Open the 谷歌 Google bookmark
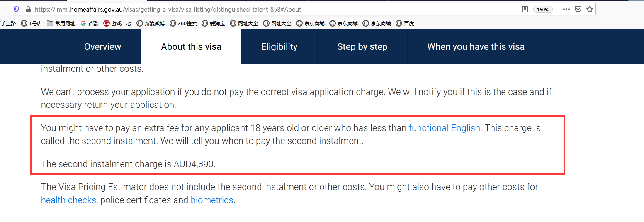 tap(90, 23)
